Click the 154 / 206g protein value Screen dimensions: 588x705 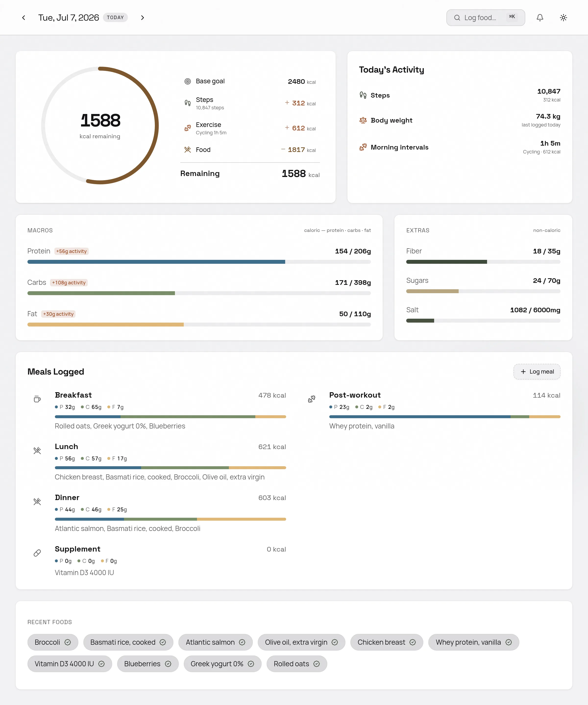(x=353, y=251)
